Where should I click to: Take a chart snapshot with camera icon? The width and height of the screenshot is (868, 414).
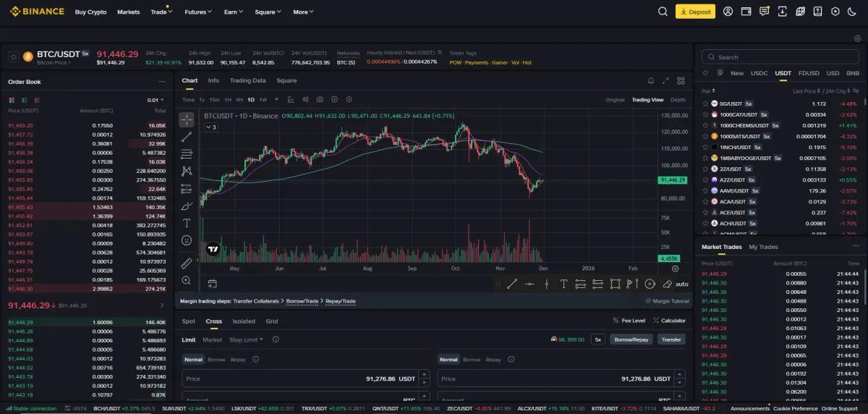pos(319,99)
